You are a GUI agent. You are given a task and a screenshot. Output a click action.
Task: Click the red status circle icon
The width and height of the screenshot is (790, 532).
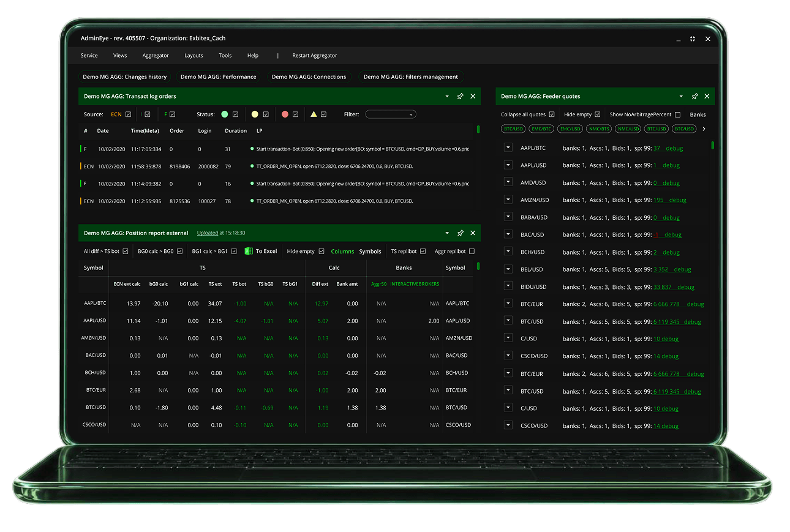285,114
